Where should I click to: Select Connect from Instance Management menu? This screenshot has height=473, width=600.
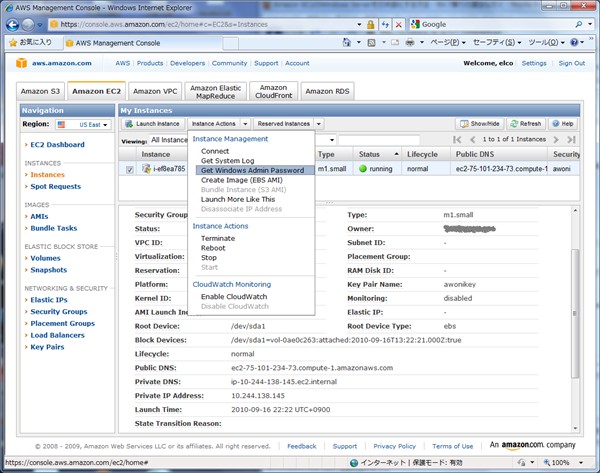pyautogui.click(x=215, y=151)
